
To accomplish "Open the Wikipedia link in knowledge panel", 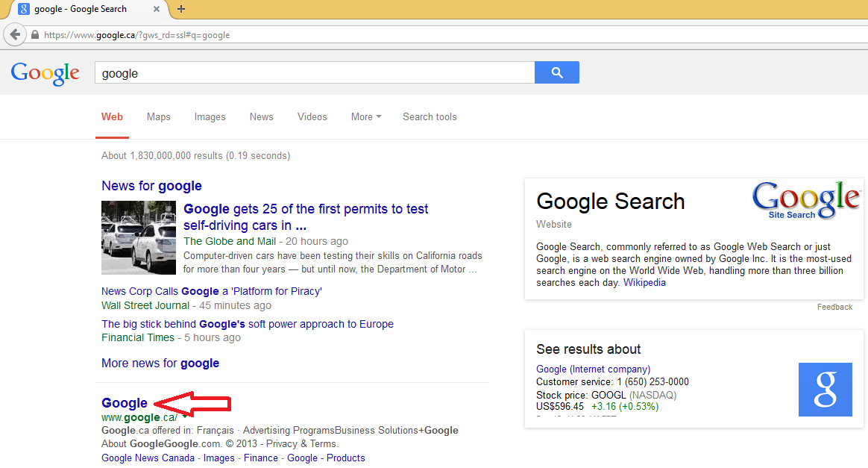I will [644, 282].
